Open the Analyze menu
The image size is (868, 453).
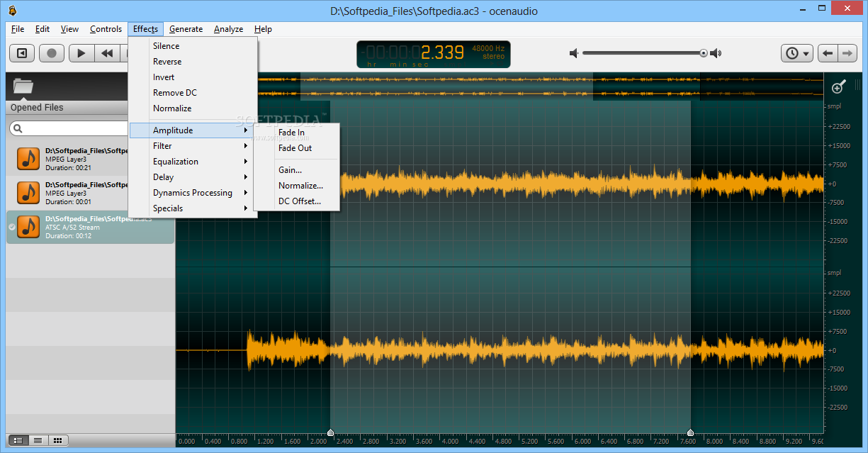click(228, 29)
